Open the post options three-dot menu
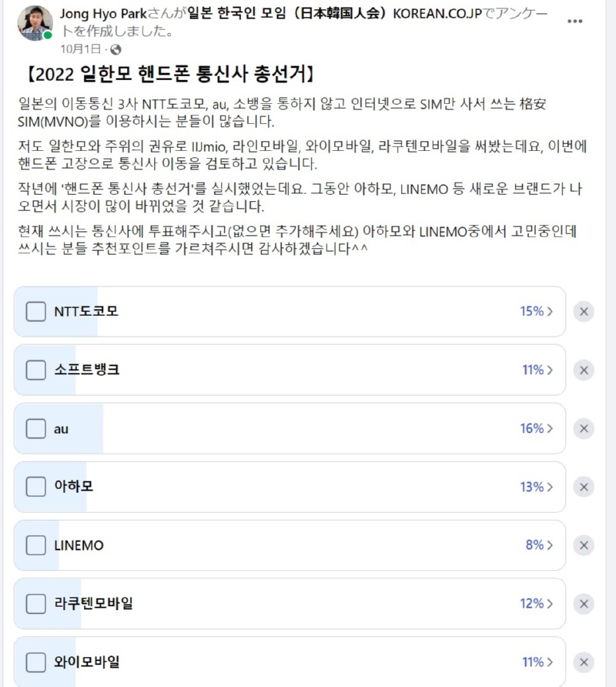This screenshot has width=616, height=687. pos(575,21)
